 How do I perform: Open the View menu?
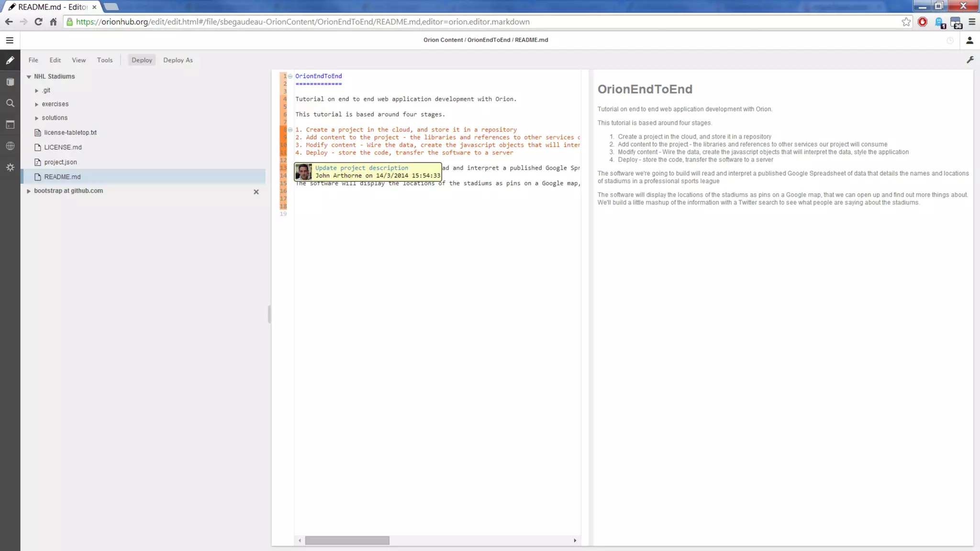pos(78,60)
